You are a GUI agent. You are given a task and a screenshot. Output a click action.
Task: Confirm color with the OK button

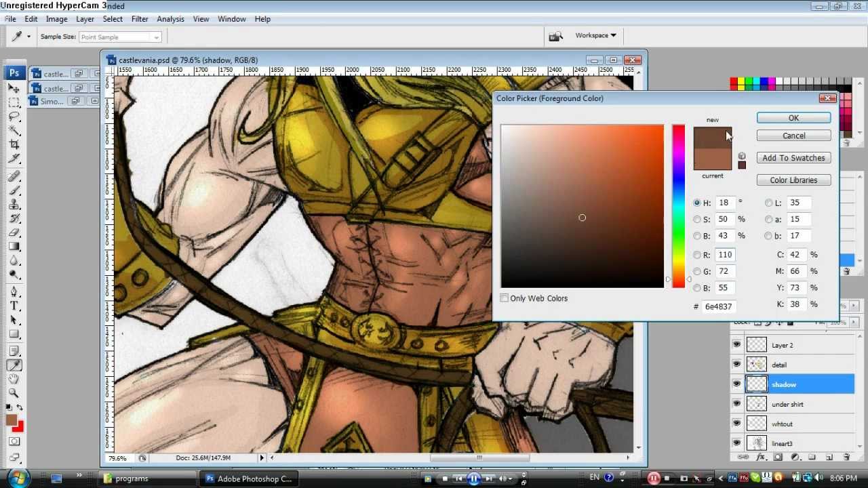793,118
